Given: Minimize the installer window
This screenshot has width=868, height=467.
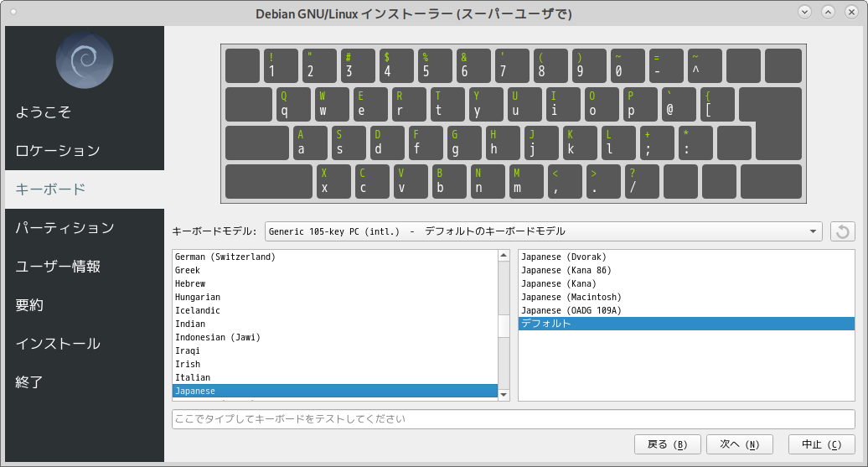Looking at the screenshot, I should tap(804, 12).
